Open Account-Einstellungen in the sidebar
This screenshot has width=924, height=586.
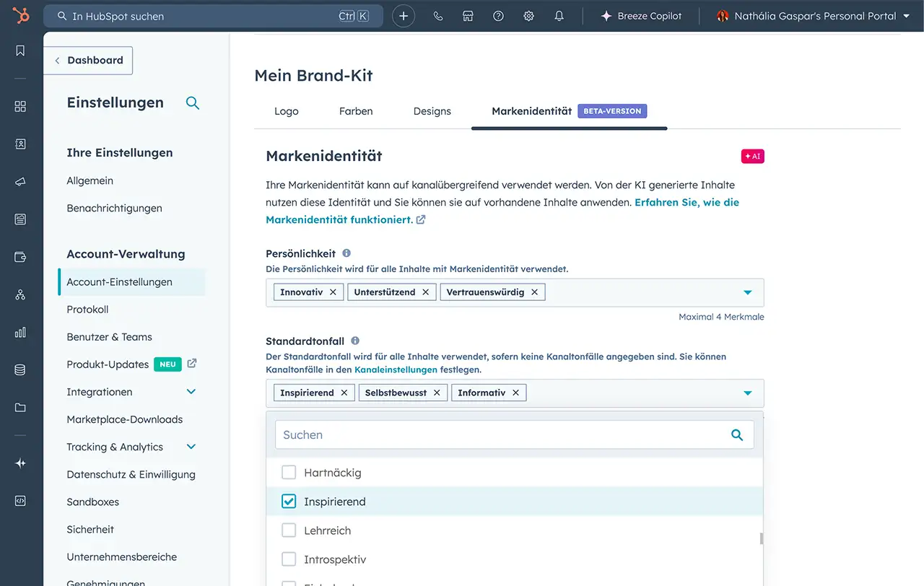[132, 281]
